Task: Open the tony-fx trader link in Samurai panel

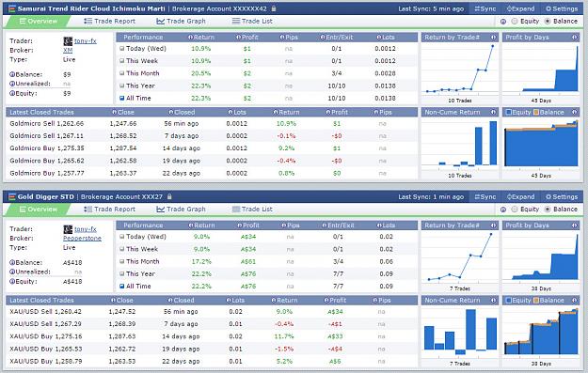Action: click(x=86, y=40)
